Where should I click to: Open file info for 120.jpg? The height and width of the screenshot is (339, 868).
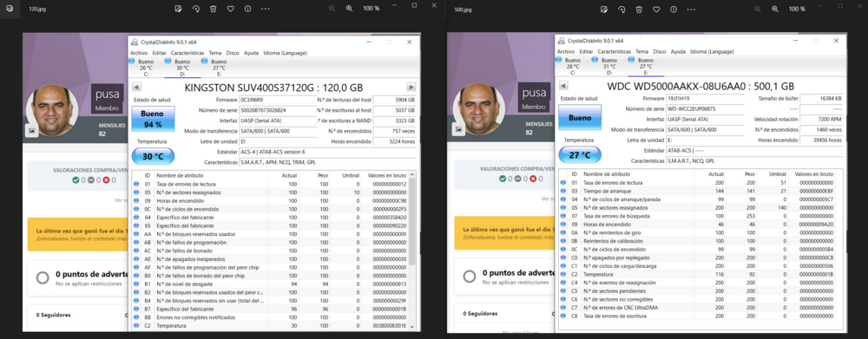pyautogui.click(x=247, y=9)
